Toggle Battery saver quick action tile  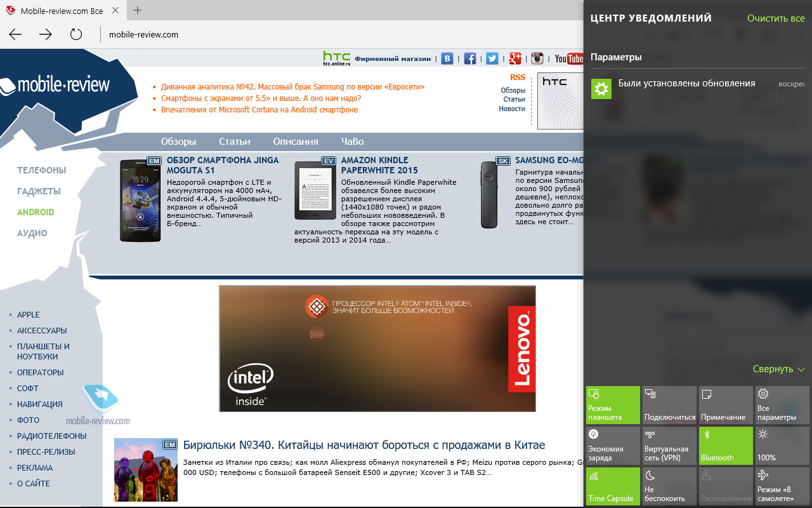[613, 446]
